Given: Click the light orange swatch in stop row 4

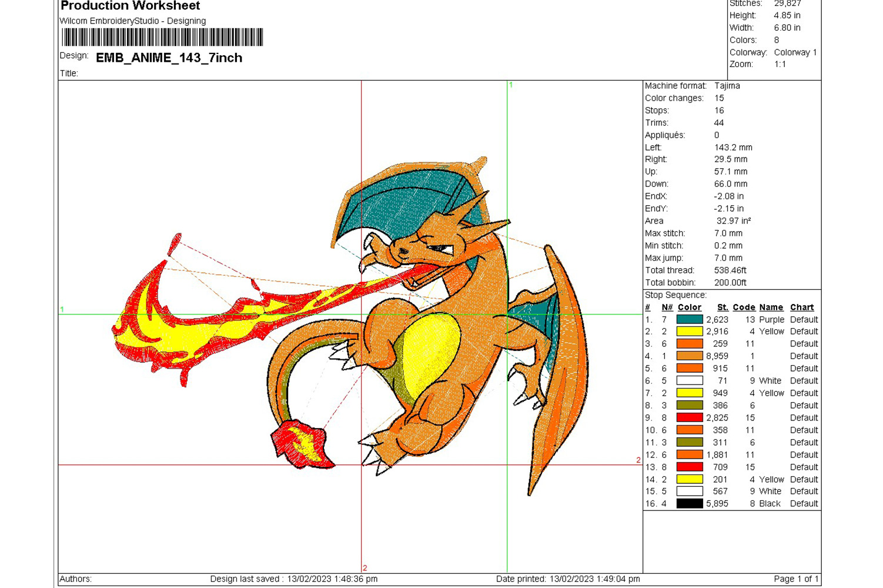Looking at the screenshot, I should 690,356.
